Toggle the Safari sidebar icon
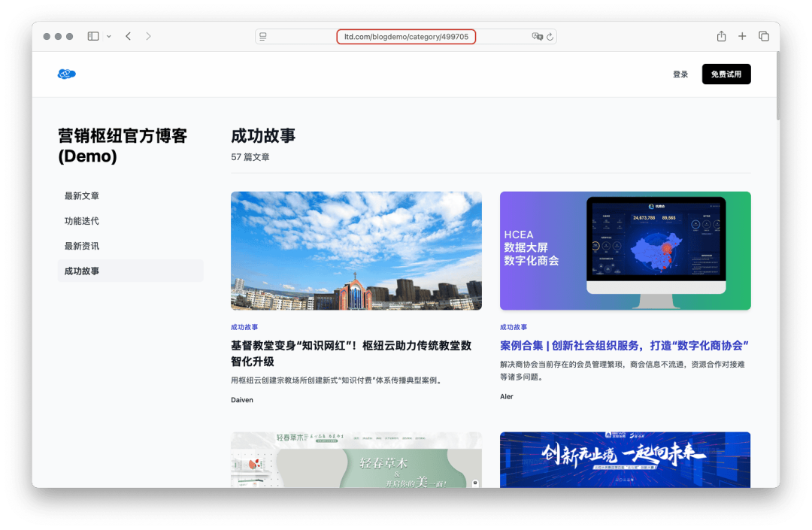Viewport: 812px width, 530px height. pos(93,36)
